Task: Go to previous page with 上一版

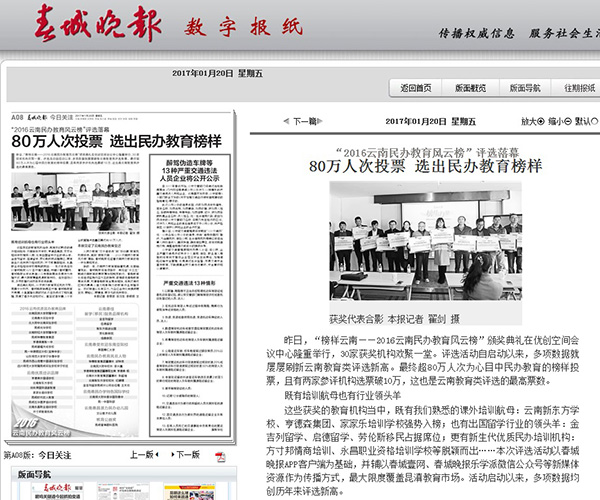Action: pyautogui.click(x=144, y=454)
